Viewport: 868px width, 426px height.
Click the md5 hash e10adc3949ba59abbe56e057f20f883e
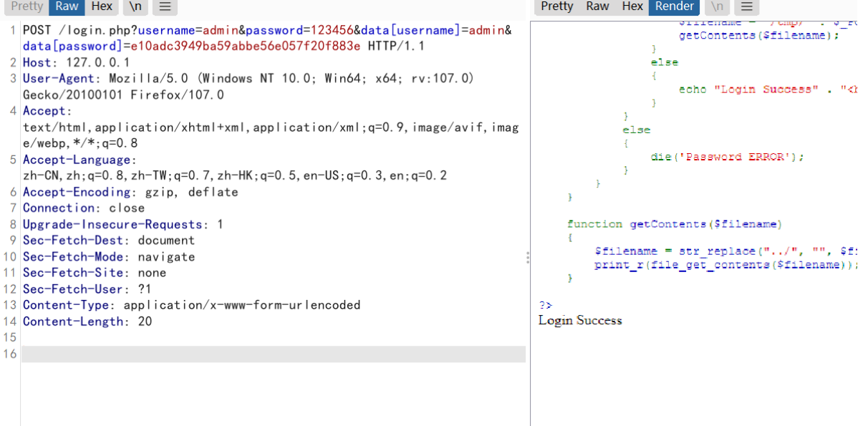[246, 47]
